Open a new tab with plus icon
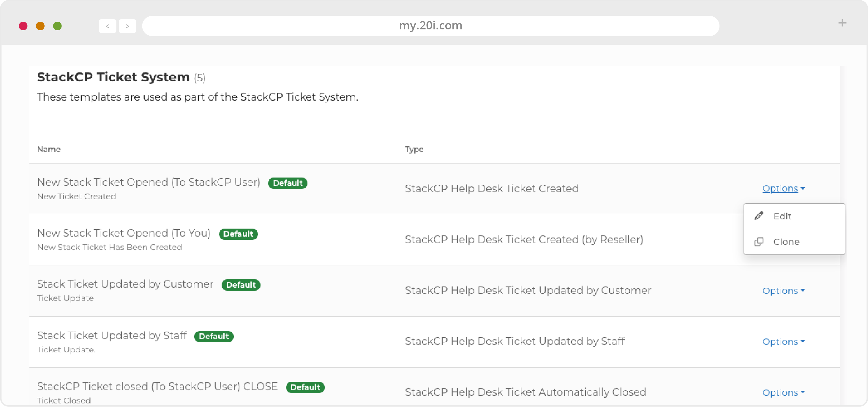Image resolution: width=868 pixels, height=407 pixels. click(x=842, y=23)
